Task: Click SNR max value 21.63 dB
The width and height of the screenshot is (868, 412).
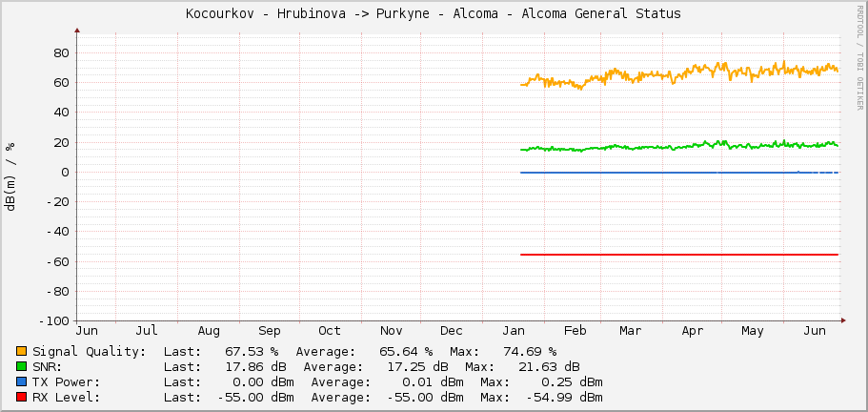Action: (x=549, y=366)
